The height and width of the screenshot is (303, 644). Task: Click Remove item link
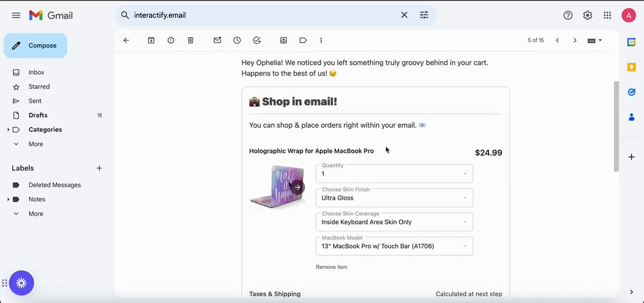pos(332,267)
